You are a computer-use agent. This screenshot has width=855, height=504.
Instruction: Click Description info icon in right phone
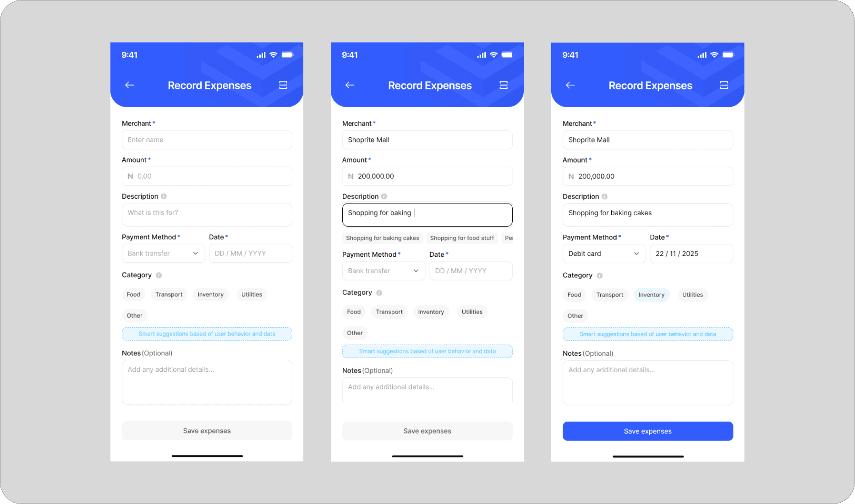coord(604,196)
